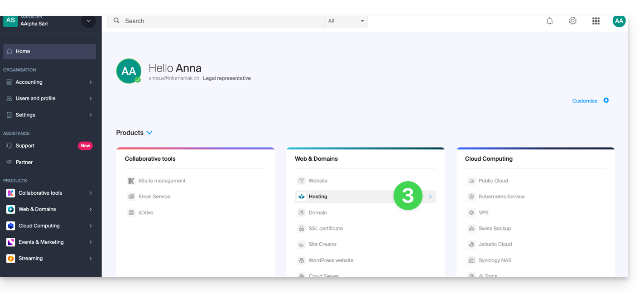Open the Hosting row arrow
Image resolution: width=644 pixels, height=293 pixels.
[430, 197]
